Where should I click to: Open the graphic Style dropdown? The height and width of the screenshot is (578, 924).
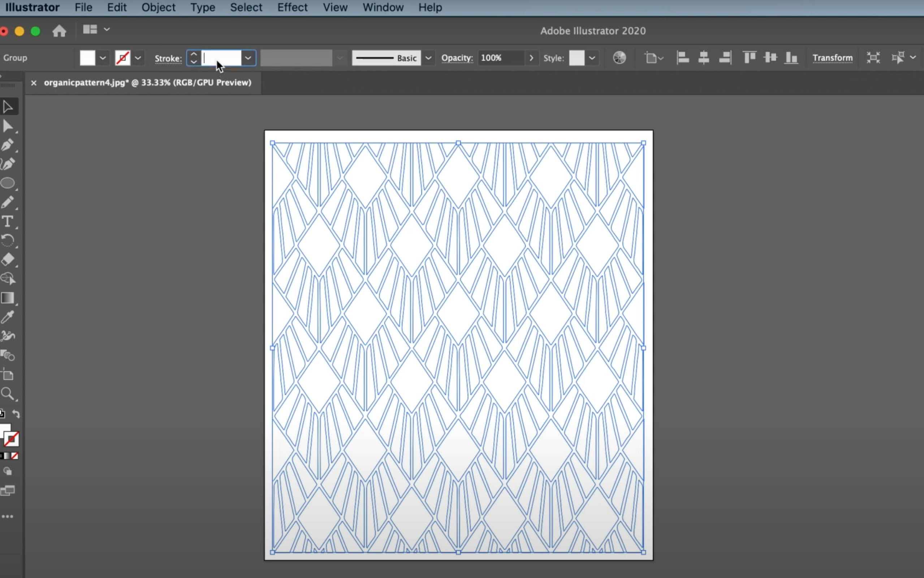tap(592, 58)
